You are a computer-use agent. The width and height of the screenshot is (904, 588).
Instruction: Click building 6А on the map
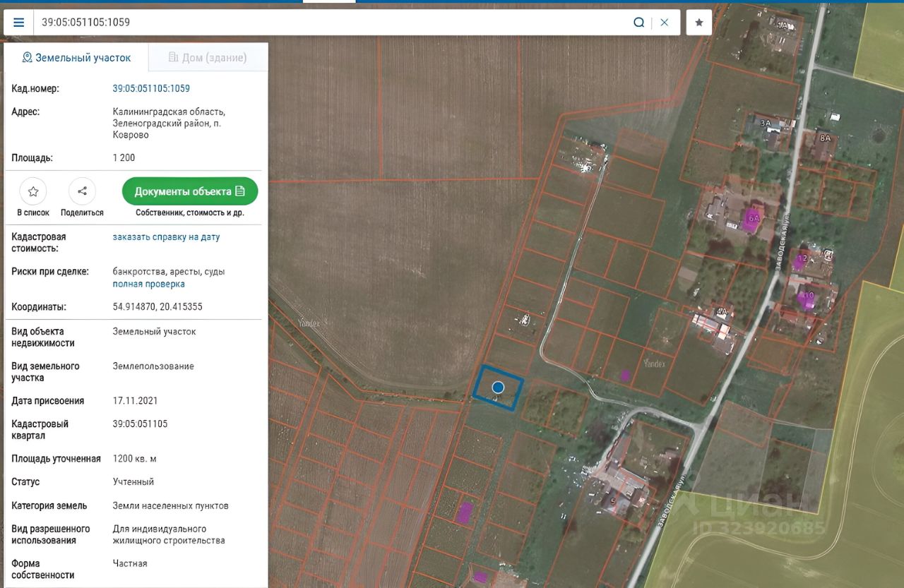(x=754, y=217)
